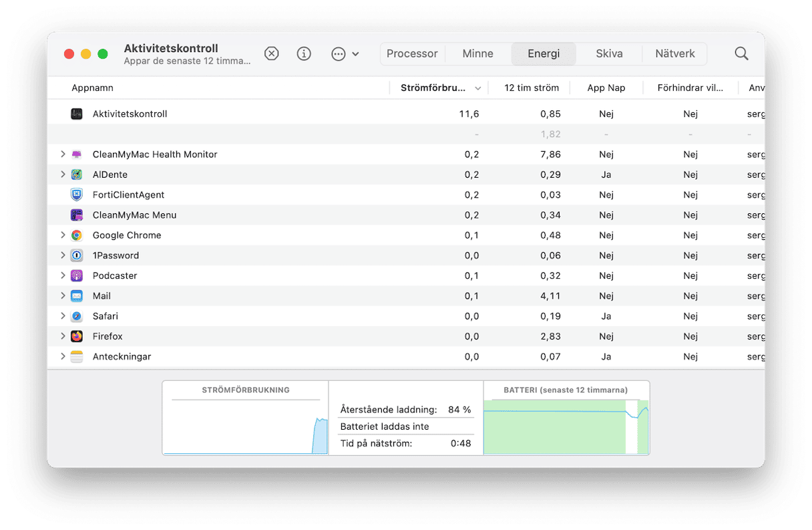The height and width of the screenshot is (530, 812).
Task: Click the Batteriet laddas inte status text
Action: 385,426
